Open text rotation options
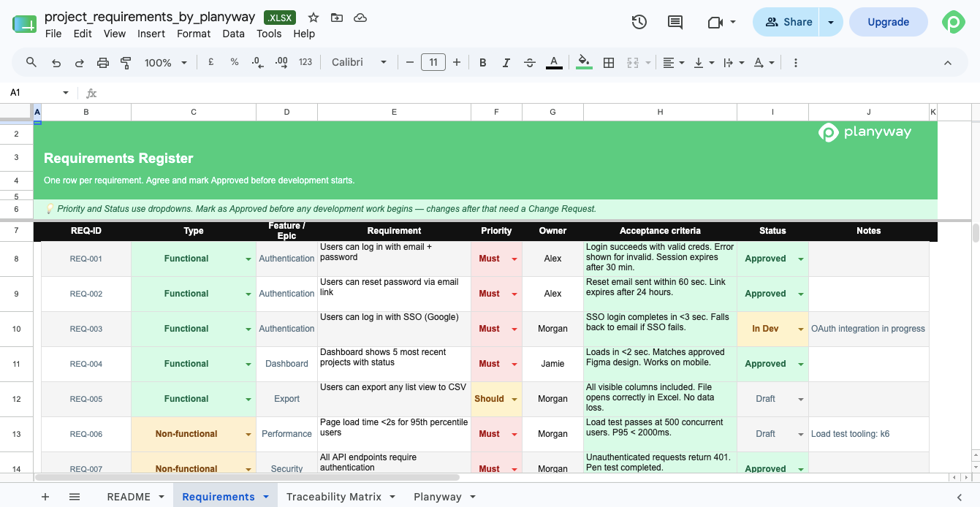Screen dimensions: 980x507 pyautogui.click(x=763, y=63)
